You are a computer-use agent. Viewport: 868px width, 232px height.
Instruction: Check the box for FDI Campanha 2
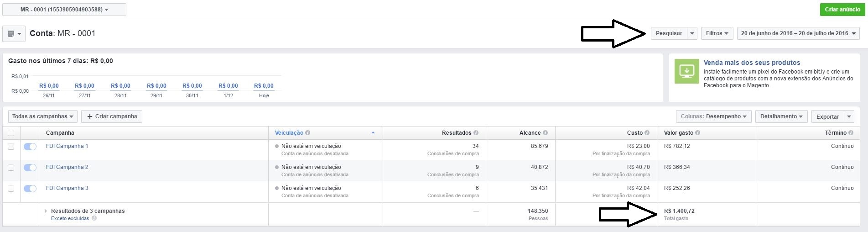point(11,168)
